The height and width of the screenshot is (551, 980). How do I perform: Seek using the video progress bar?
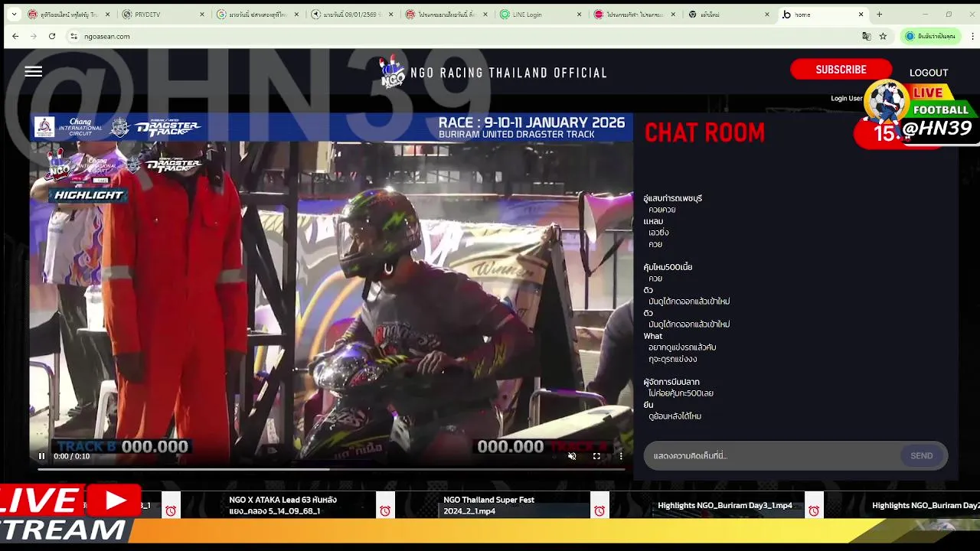pos(331,469)
